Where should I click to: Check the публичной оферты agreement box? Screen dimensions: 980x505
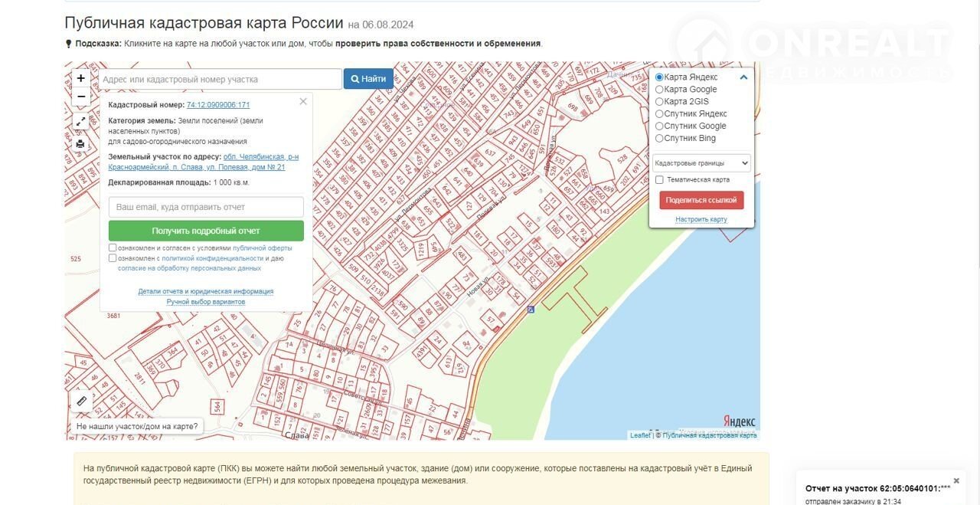tap(113, 248)
